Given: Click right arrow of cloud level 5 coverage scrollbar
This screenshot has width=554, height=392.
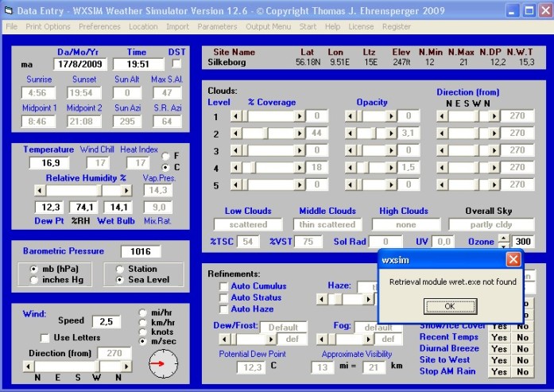Looking at the screenshot, I should (300, 184).
